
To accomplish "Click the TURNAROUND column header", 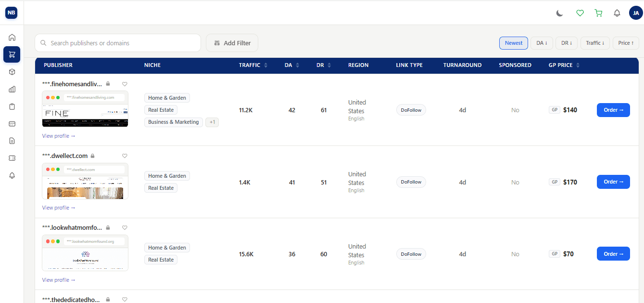I will click(x=462, y=65).
